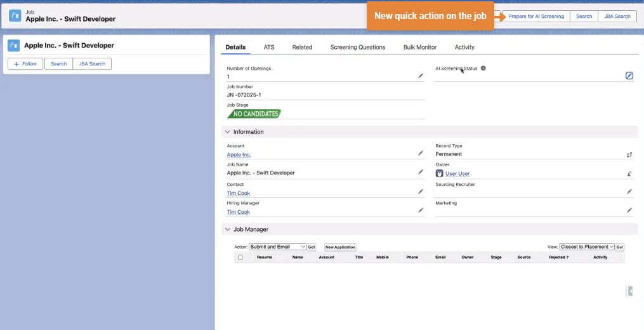Edit the Account field pencil icon

pos(421,153)
